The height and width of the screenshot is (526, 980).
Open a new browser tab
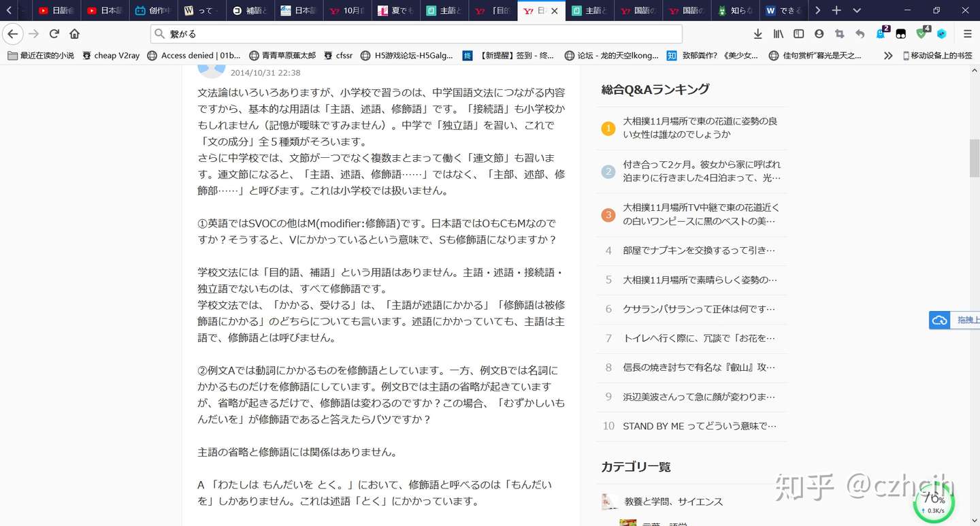click(836, 10)
